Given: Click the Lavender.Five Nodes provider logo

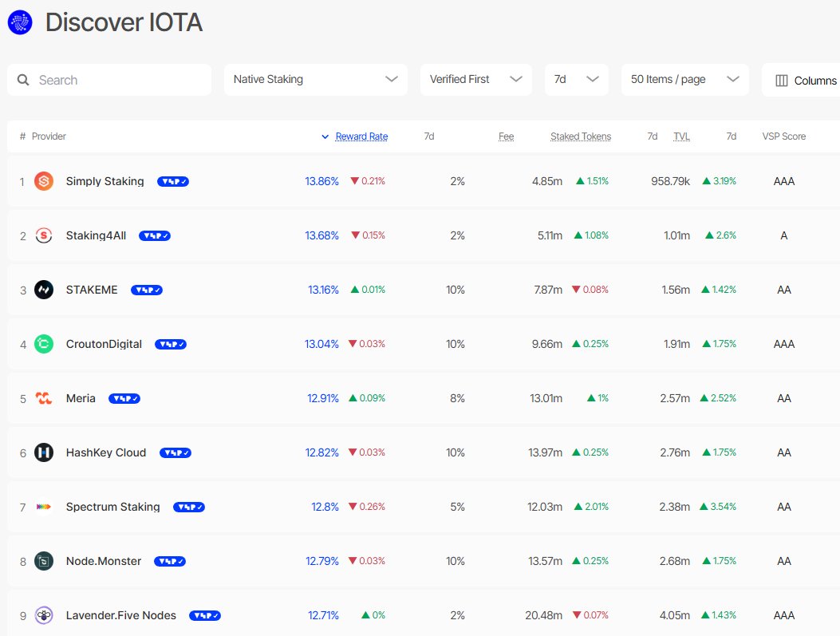Looking at the screenshot, I should point(44,615).
